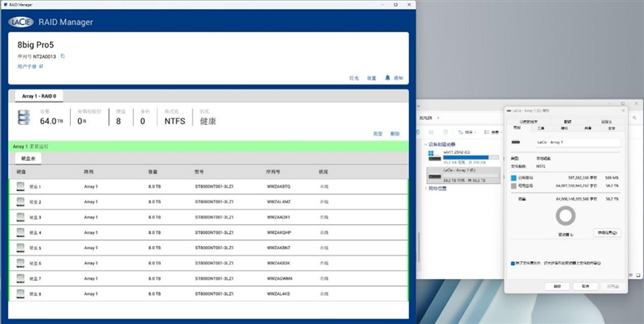Click the 容量 column header in disk table
644x324 pixels.
pos(153,172)
